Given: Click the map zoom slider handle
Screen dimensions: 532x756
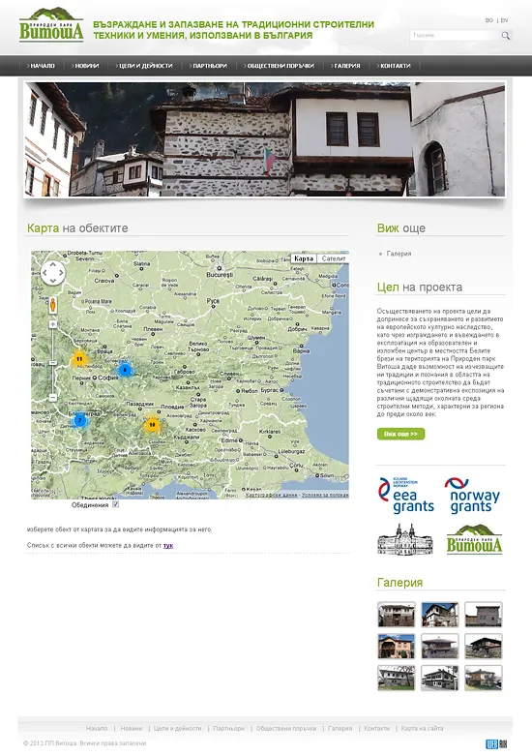Looking at the screenshot, I should pyautogui.click(x=53, y=363).
